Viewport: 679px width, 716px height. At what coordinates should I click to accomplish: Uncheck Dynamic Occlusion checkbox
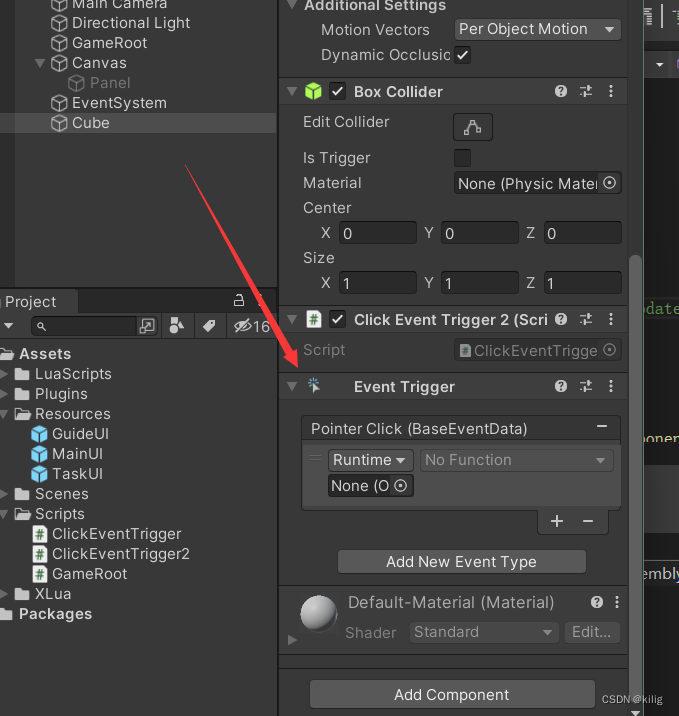pyautogui.click(x=462, y=56)
